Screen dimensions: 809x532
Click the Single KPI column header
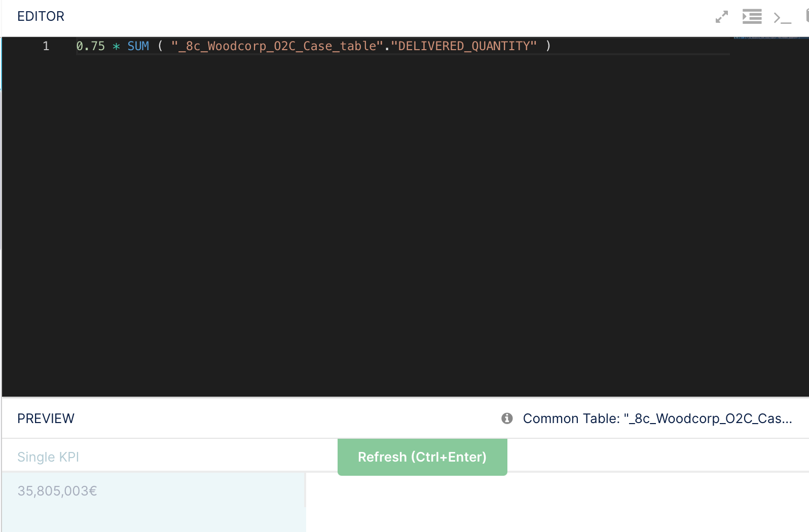[48, 457]
